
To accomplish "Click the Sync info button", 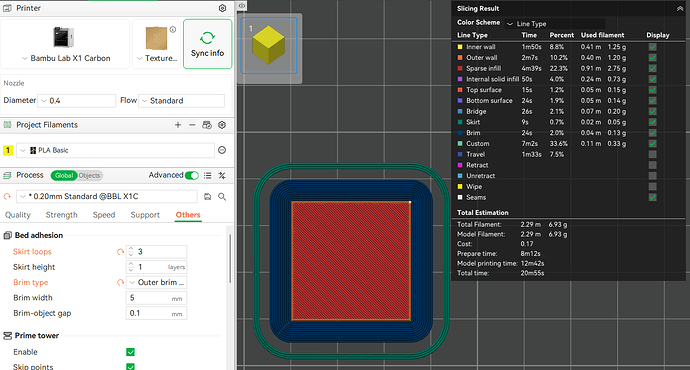I will tap(207, 44).
